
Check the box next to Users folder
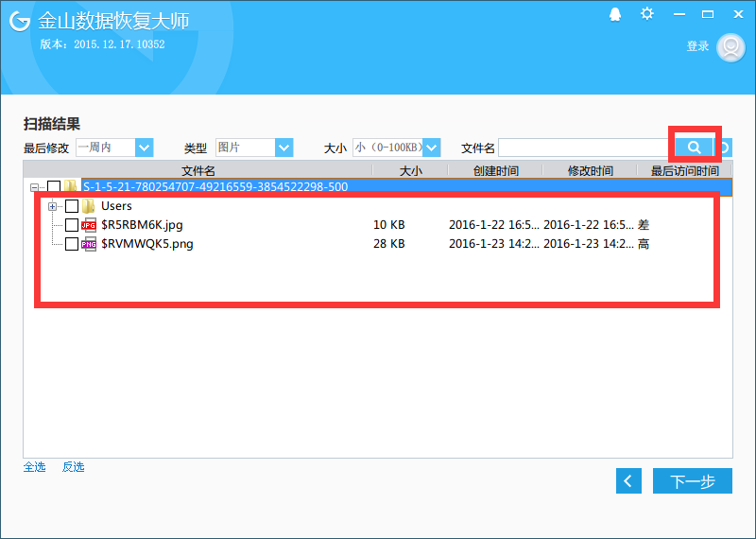click(72, 206)
